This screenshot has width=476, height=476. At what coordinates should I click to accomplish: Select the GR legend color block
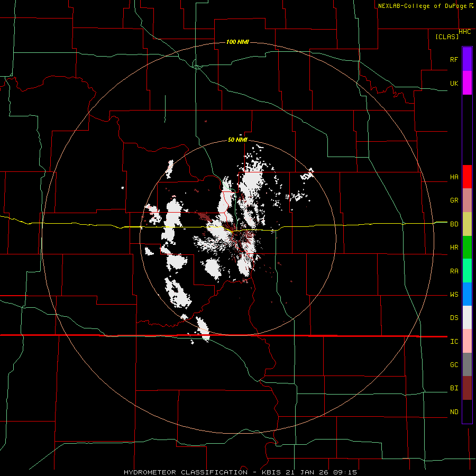pyautogui.click(x=467, y=200)
